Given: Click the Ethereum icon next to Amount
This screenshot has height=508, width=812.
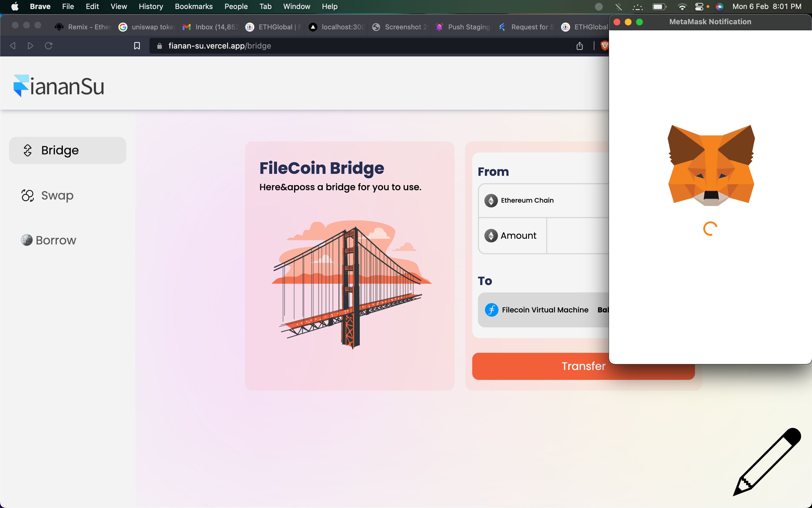Looking at the screenshot, I should [491, 236].
